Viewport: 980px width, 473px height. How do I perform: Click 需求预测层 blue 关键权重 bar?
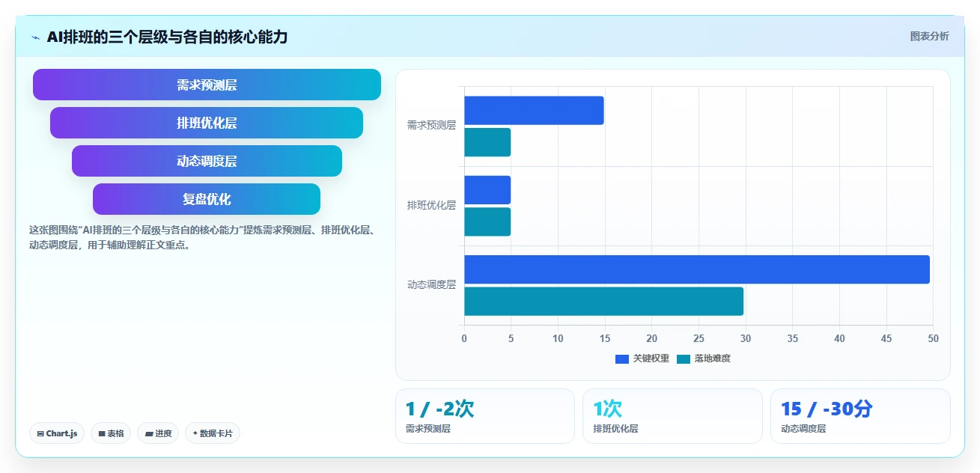pos(534,110)
